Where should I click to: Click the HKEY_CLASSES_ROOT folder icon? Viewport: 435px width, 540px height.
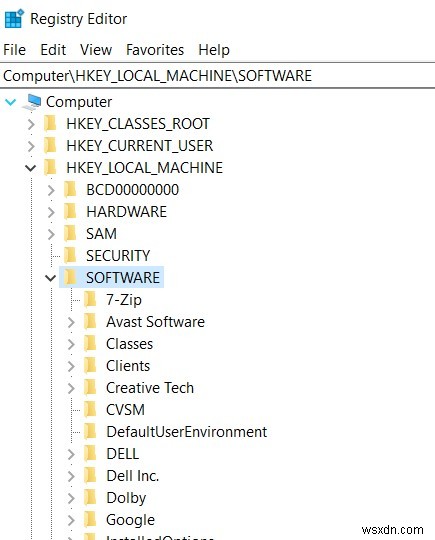pyautogui.click(x=50, y=124)
